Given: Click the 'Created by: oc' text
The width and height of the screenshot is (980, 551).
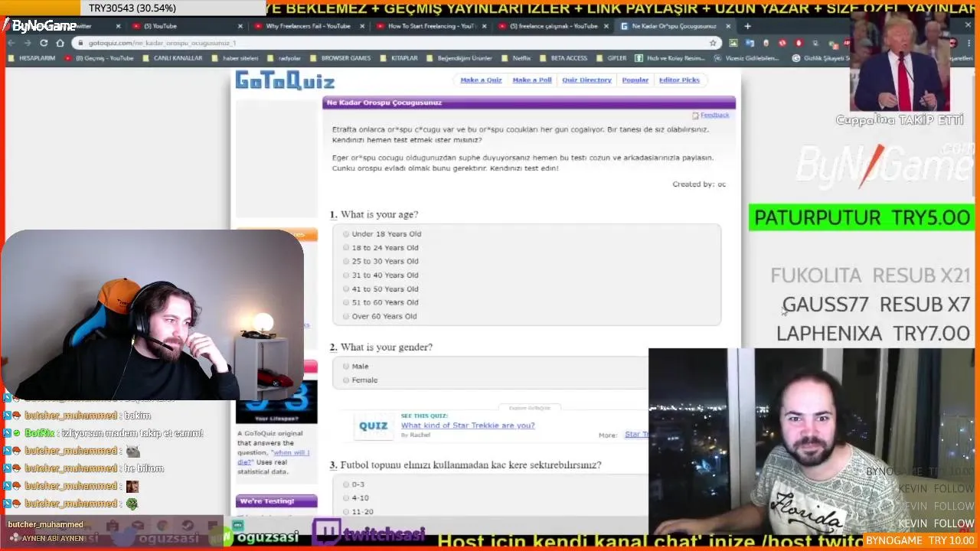Looking at the screenshot, I should tap(699, 184).
